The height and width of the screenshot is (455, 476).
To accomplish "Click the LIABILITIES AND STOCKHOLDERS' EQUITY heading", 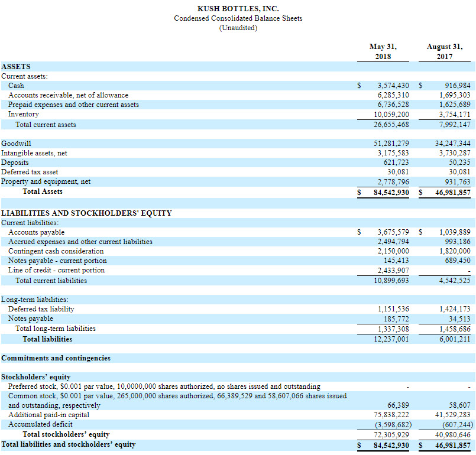I will coord(86,212).
